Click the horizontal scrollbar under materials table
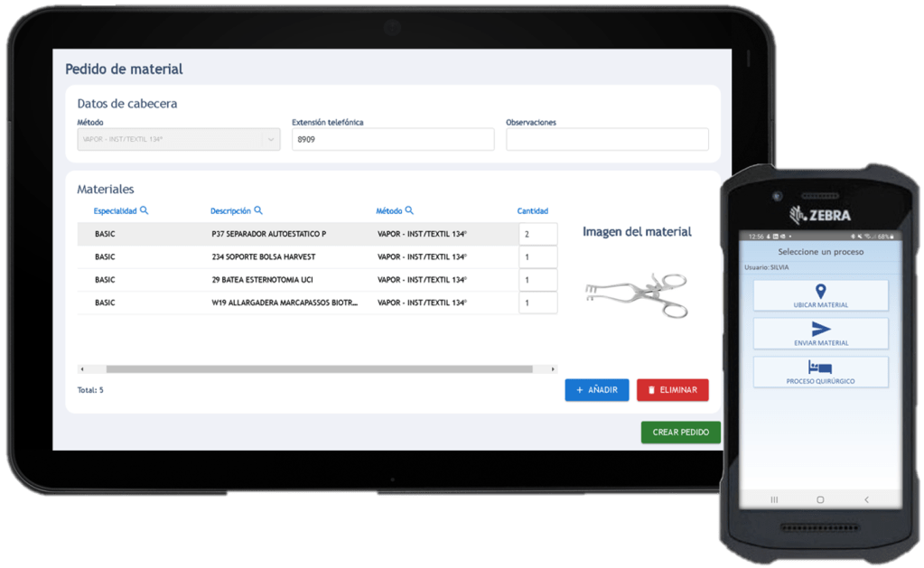This screenshot has width=924, height=568. 318,368
